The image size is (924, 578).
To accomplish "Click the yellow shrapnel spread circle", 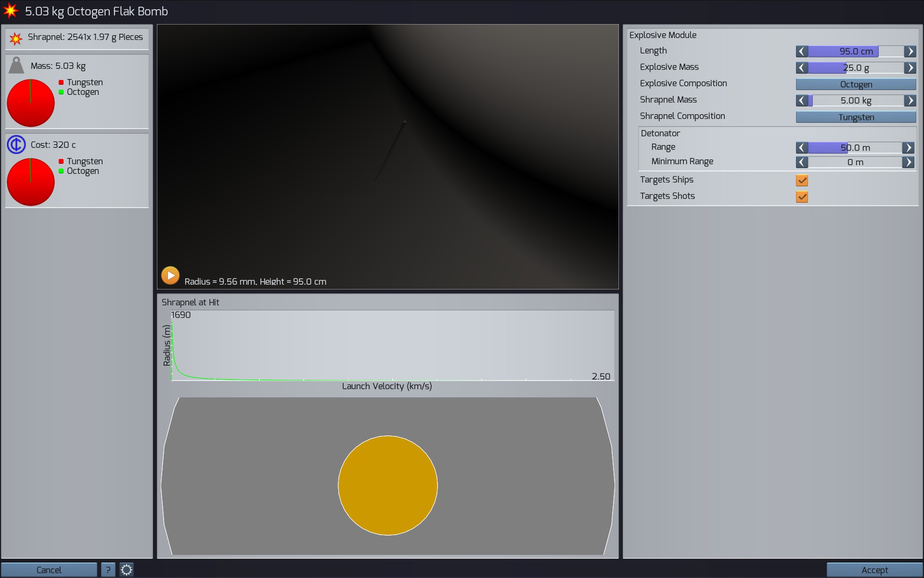I will pyautogui.click(x=388, y=486).
